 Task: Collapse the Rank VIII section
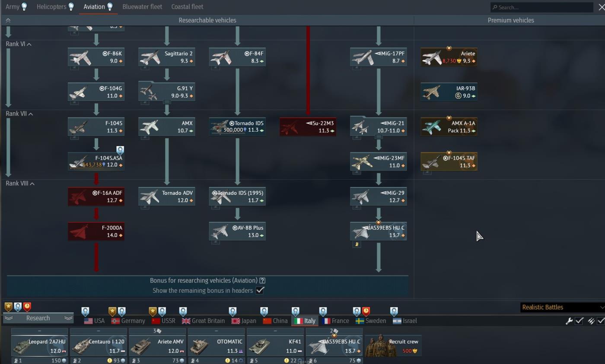(20, 184)
